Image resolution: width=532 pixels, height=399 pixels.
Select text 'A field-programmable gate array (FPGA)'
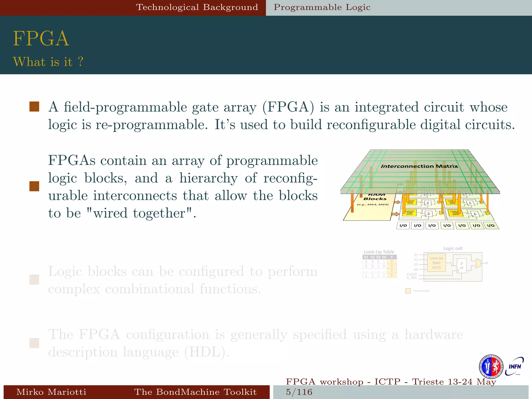point(181,107)
